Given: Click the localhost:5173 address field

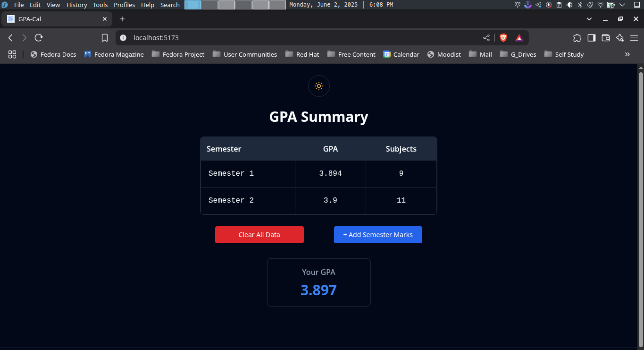Looking at the screenshot, I should pos(302,38).
